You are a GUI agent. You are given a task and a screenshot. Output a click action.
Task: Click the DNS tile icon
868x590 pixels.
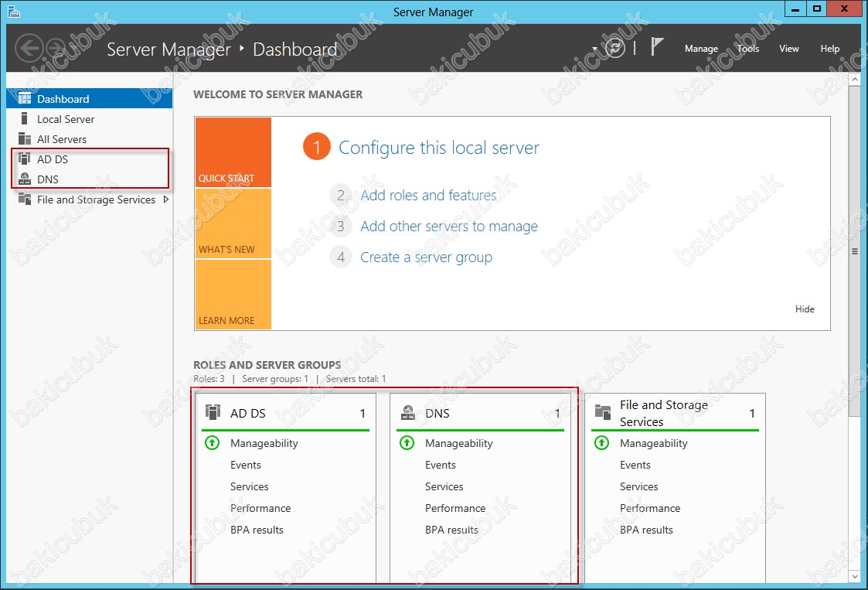tap(408, 413)
